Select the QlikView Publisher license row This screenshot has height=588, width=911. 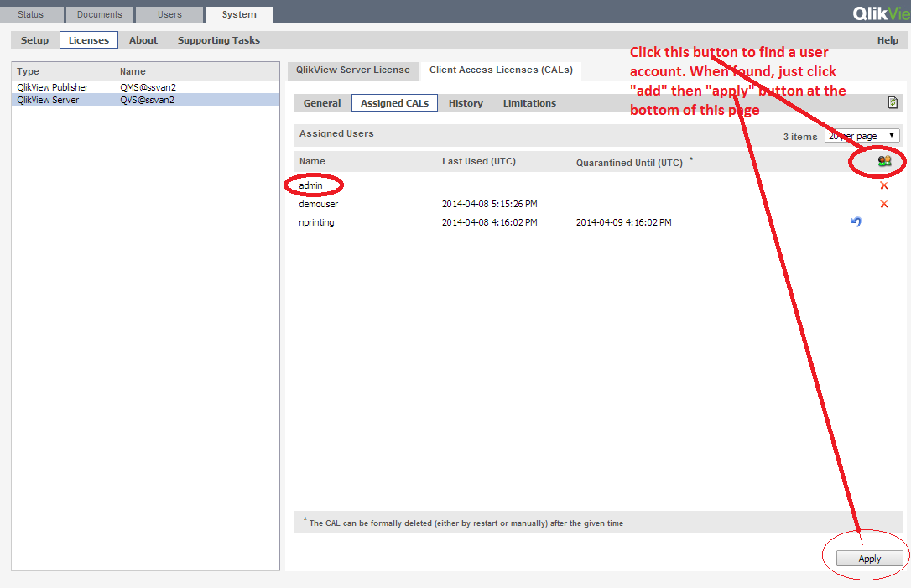click(x=101, y=86)
